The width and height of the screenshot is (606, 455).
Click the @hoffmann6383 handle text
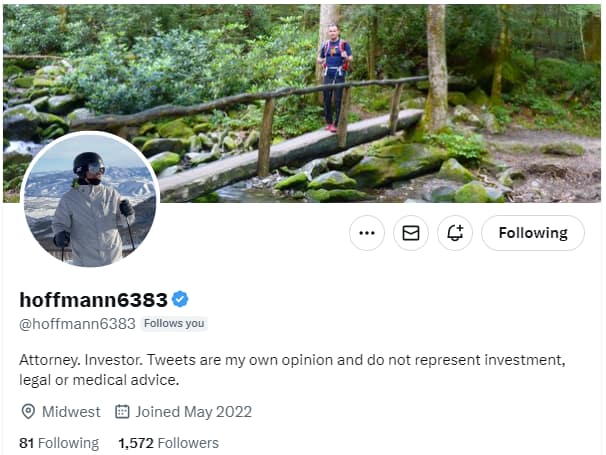tap(77, 323)
